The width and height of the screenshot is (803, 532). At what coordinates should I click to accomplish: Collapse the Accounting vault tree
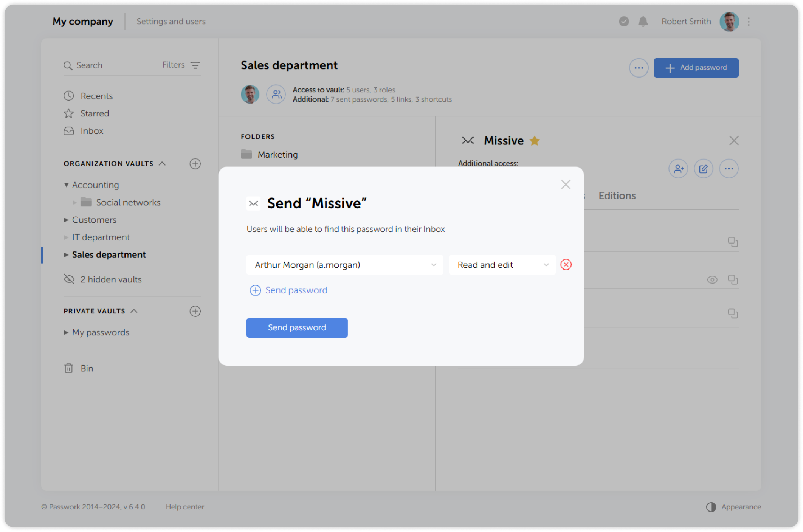tap(66, 185)
